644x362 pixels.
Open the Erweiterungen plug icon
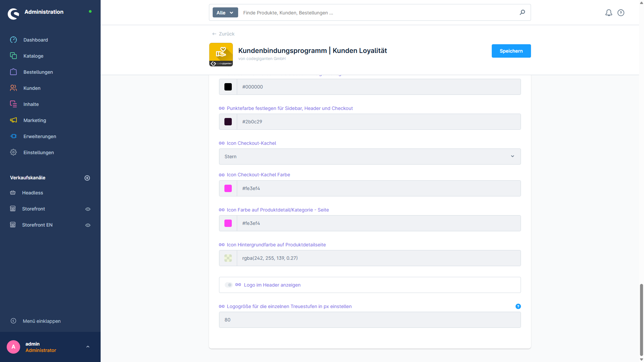point(13,136)
